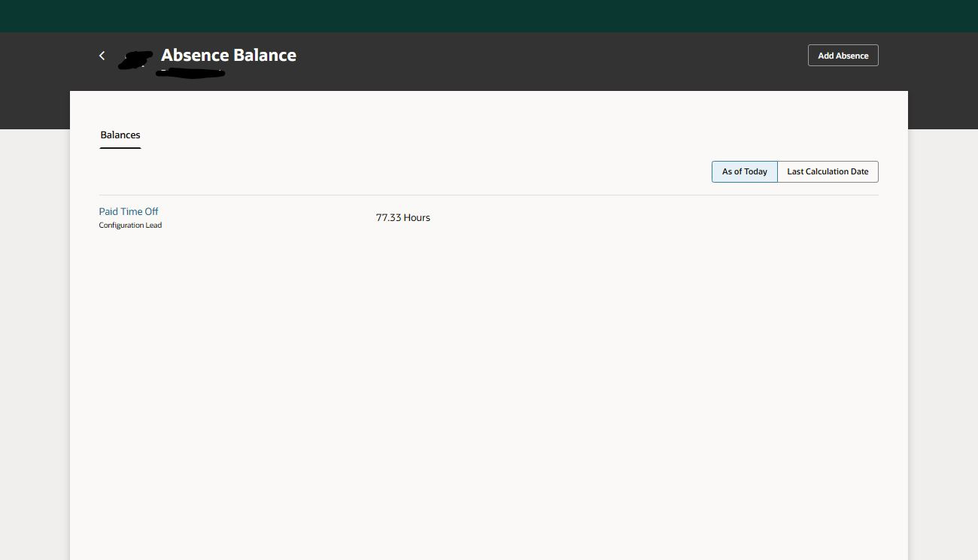Screen dimensions: 978x560
Task: Select the Last Calculation Date toggle
Action: click(828, 171)
